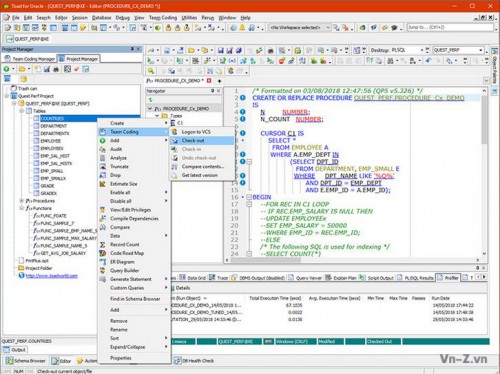
Task: Click the green add button in Project Manager toolbar
Action: tap(6, 69)
